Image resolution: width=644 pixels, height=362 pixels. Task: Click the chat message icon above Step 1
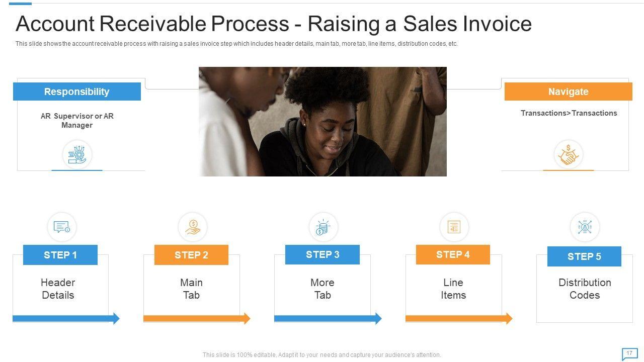(62, 227)
